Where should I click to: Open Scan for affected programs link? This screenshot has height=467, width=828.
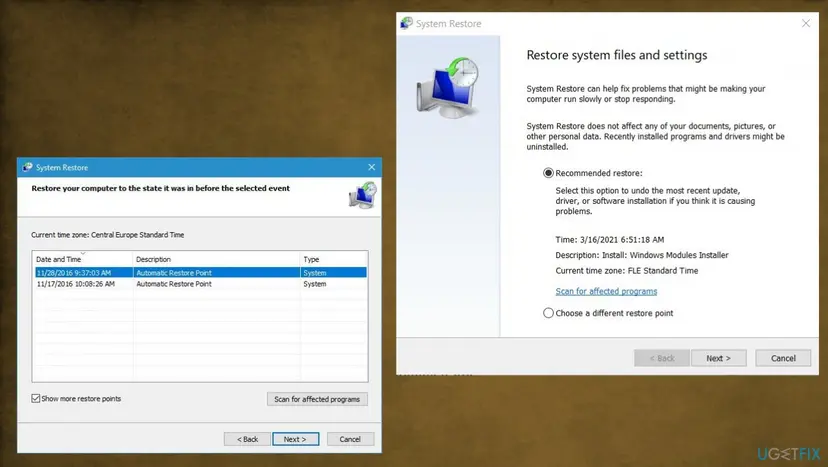(606, 292)
